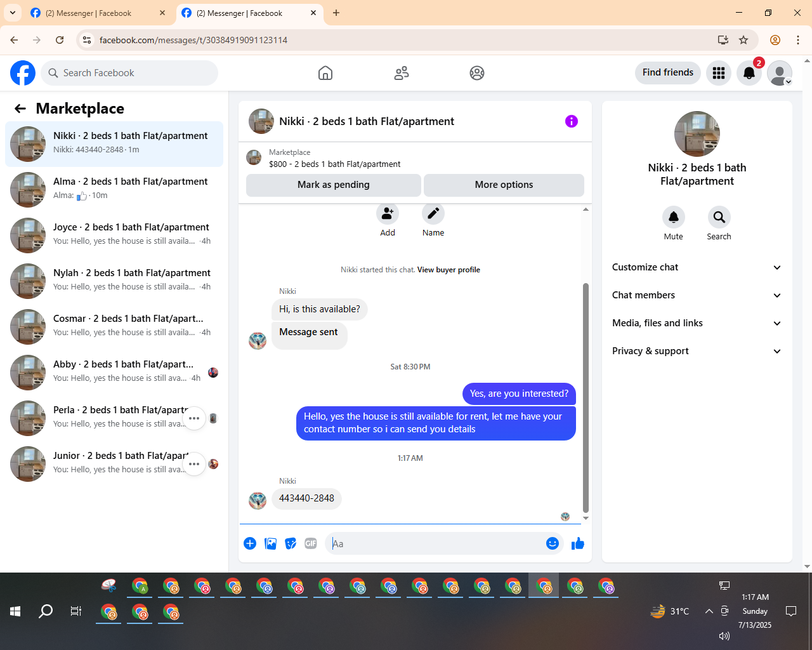Click the Find friends button

668,72
